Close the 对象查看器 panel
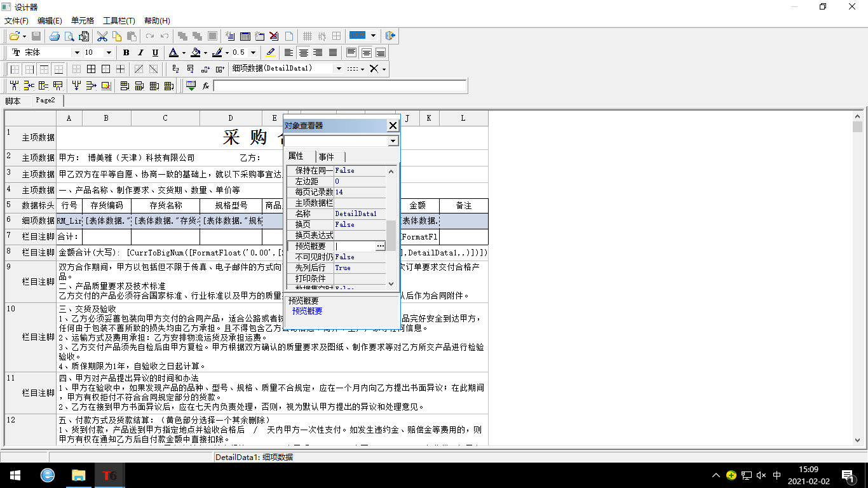The image size is (868, 488). tap(393, 126)
